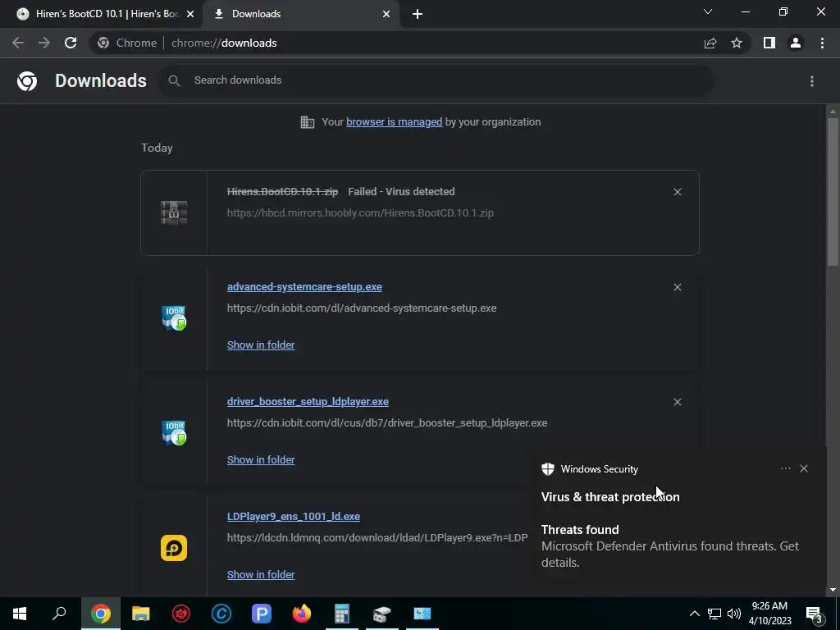Remove advanced-systemcare-setup.exe from list
The height and width of the screenshot is (630, 840).
[x=677, y=287]
